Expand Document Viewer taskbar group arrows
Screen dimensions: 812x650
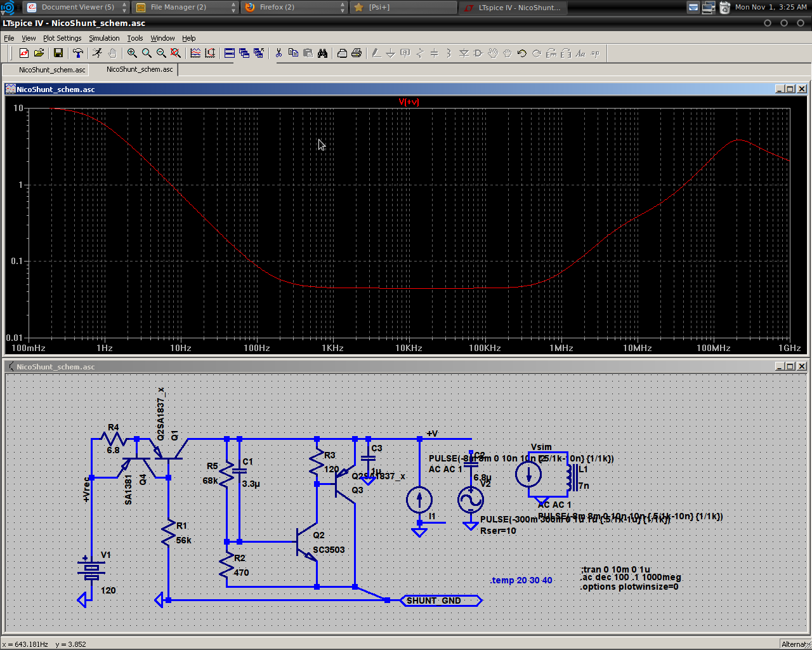[124, 7]
